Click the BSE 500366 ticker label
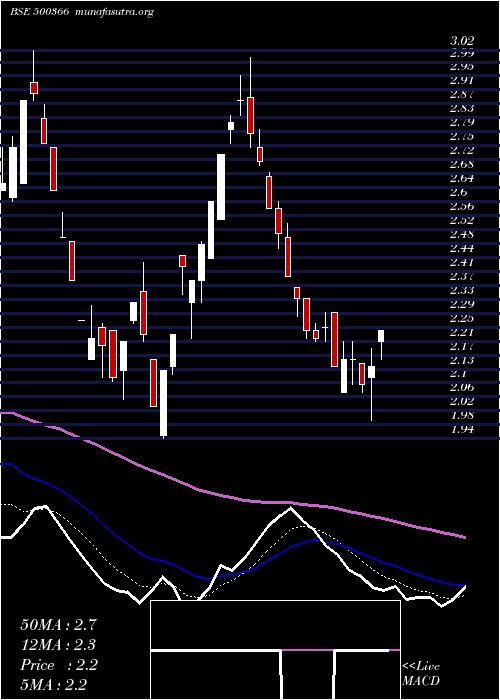The image size is (500, 700). click(x=39, y=12)
